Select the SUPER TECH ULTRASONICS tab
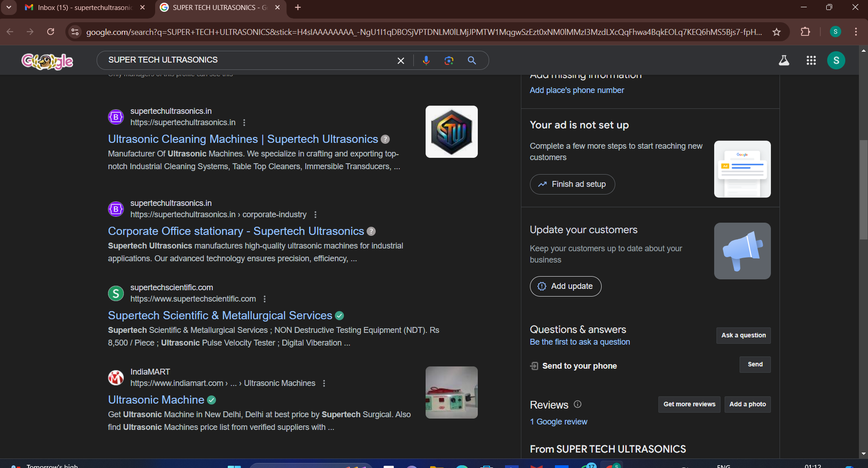Screen dimensions: 868x468 pos(220,7)
